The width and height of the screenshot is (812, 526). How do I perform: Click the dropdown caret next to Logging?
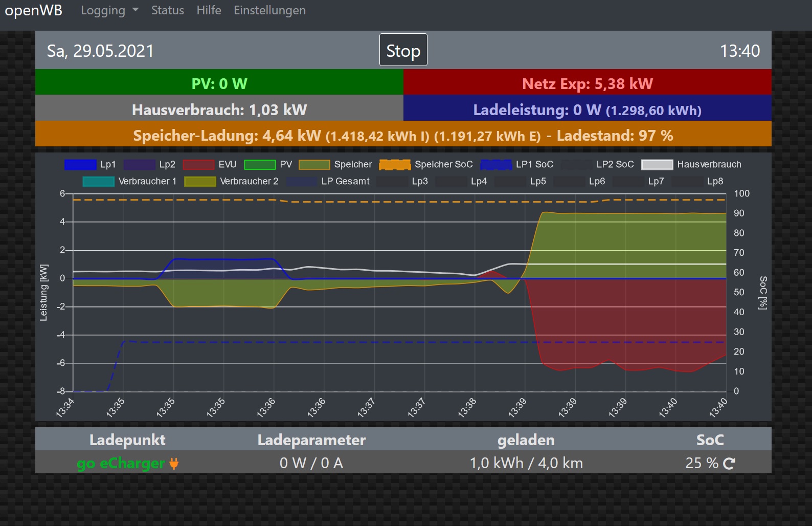[136, 10]
